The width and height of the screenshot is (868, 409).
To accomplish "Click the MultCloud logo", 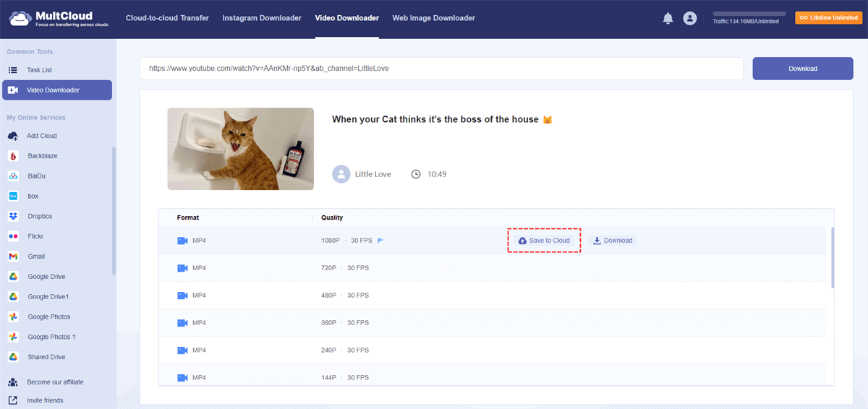I will pyautogui.click(x=52, y=19).
